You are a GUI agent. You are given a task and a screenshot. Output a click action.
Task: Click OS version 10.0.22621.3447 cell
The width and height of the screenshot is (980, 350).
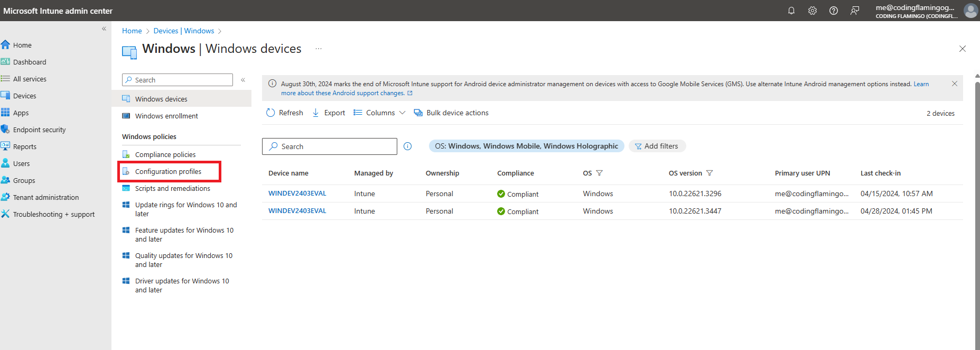tap(695, 211)
